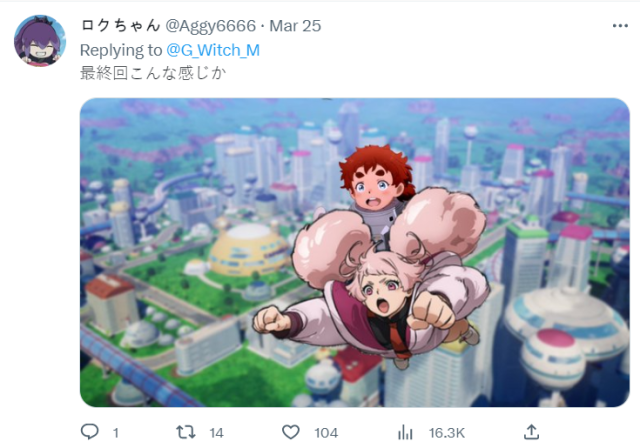Screen dimensions: 640x448
Task: Click the yellow dome building in image
Action: click(248, 249)
